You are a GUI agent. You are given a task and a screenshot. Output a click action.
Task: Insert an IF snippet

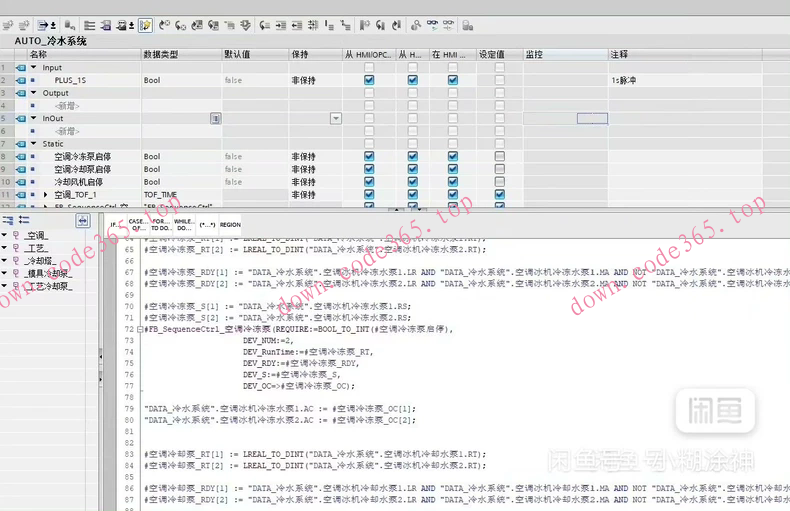click(x=115, y=225)
